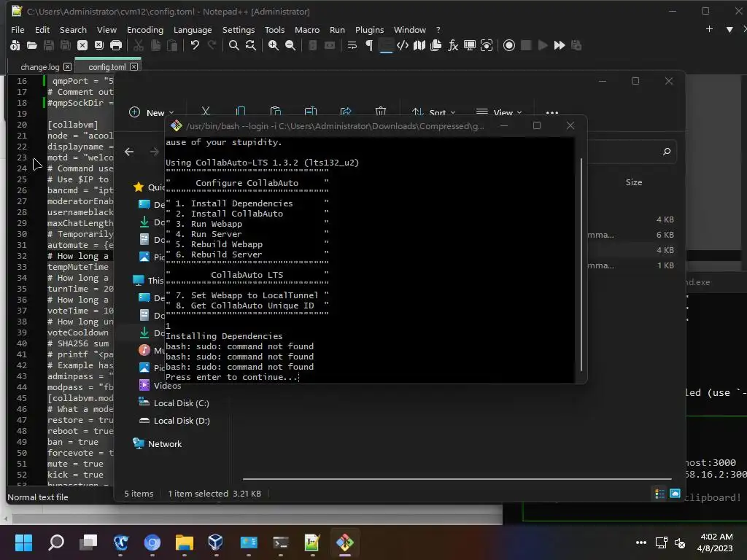Open Windows Search from the taskbar
Viewport: 747px width, 560px height.
coord(56,542)
